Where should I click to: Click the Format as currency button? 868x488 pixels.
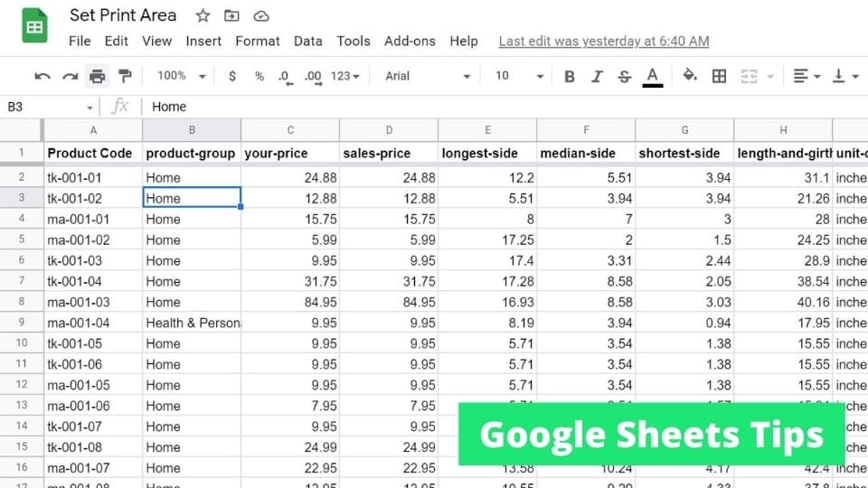pos(232,76)
